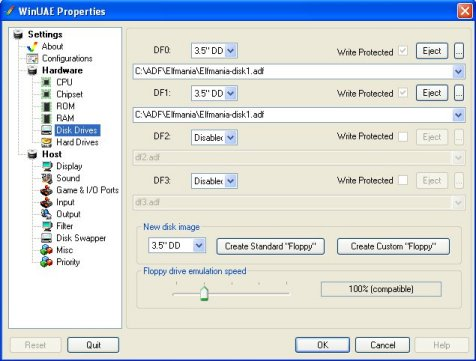Click the WinUAE title bar app icon
The height and width of the screenshot is (361, 476).
[x=9, y=11]
